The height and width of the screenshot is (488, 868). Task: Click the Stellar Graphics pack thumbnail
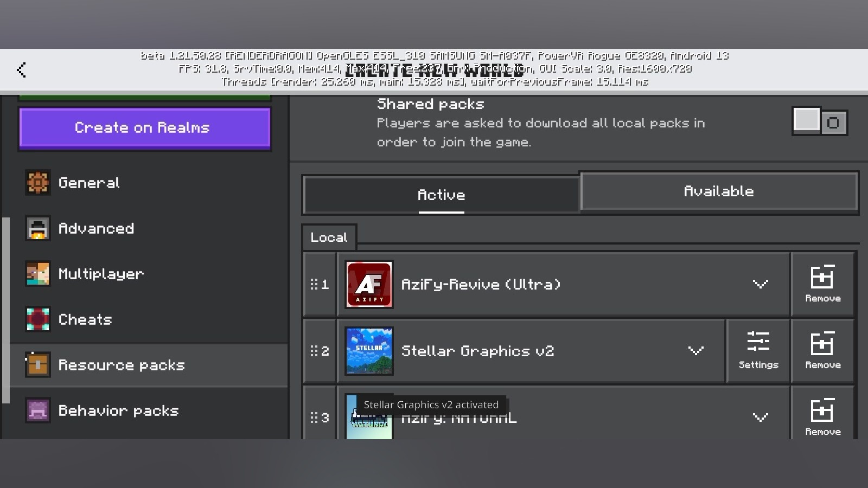coord(369,351)
